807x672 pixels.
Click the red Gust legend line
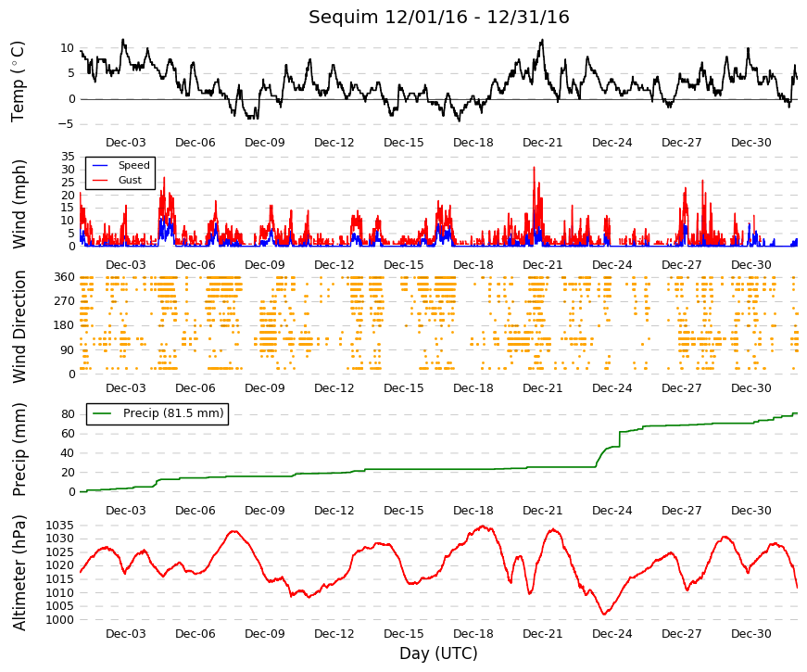coord(100,180)
